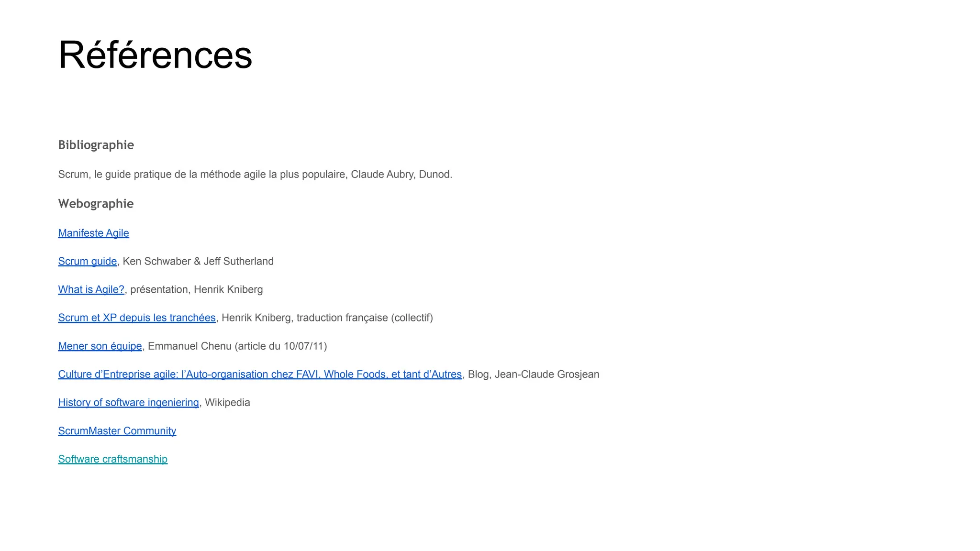This screenshot has height=551, width=980.
Task: Click the traduction française (collectif) text
Action: coord(365,318)
